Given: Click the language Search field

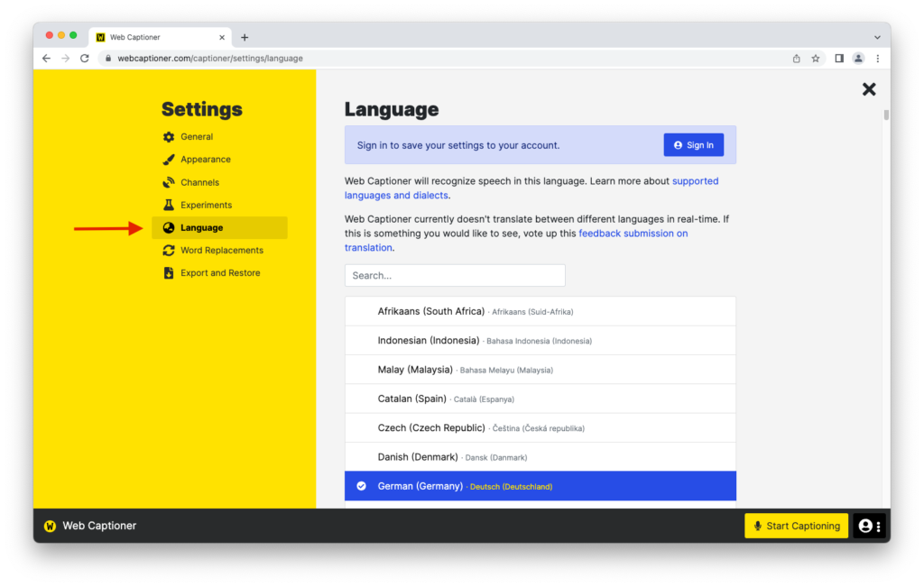Looking at the screenshot, I should (x=455, y=276).
